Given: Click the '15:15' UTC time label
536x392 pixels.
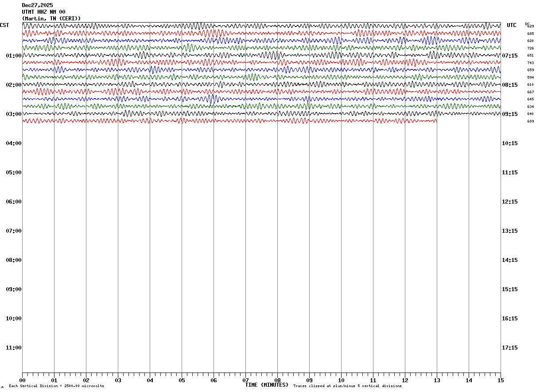Looking at the screenshot, I should tap(510, 289).
